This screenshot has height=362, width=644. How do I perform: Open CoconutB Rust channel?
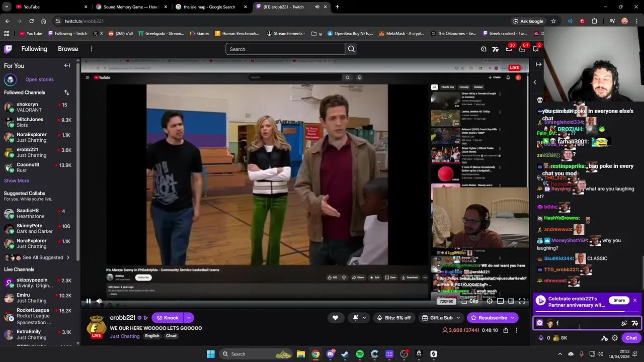[39, 167]
